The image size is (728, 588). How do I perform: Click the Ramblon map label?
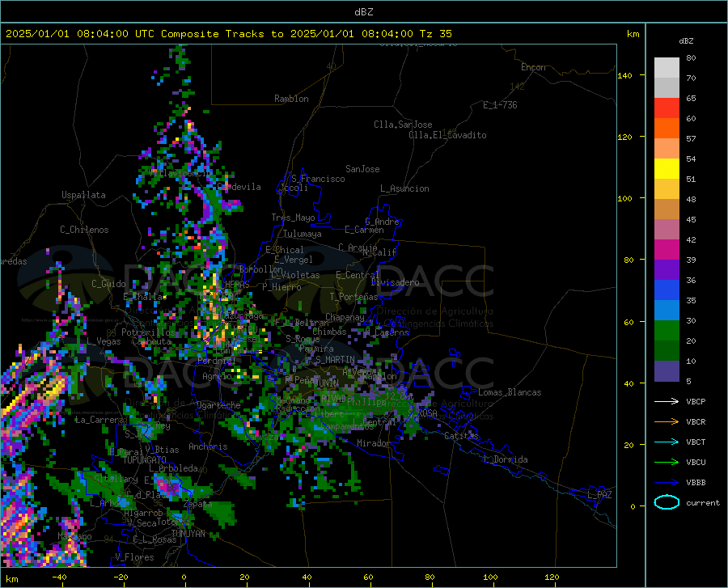291,99
